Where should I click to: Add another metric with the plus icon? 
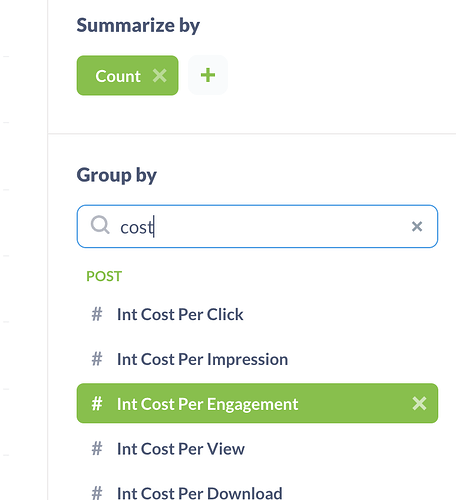point(208,75)
